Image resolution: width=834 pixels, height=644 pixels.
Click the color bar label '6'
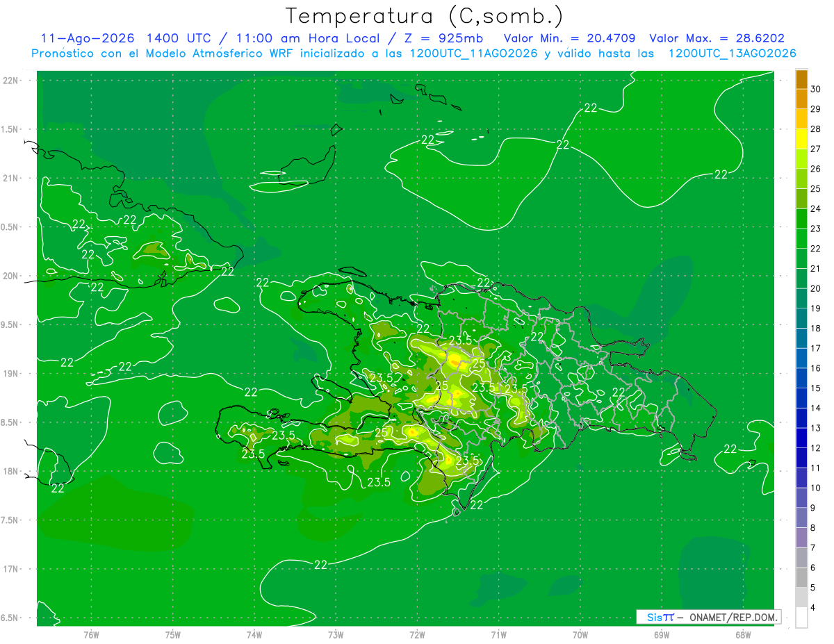point(813,568)
